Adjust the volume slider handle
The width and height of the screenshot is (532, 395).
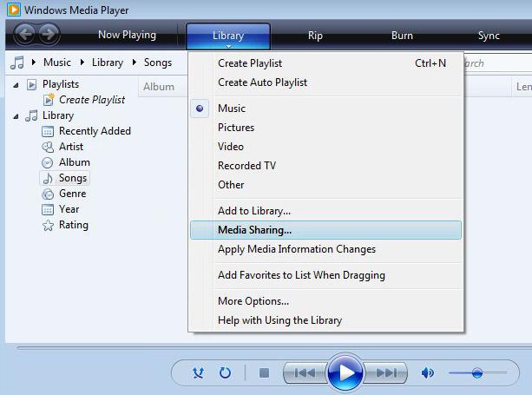pyautogui.click(x=477, y=372)
